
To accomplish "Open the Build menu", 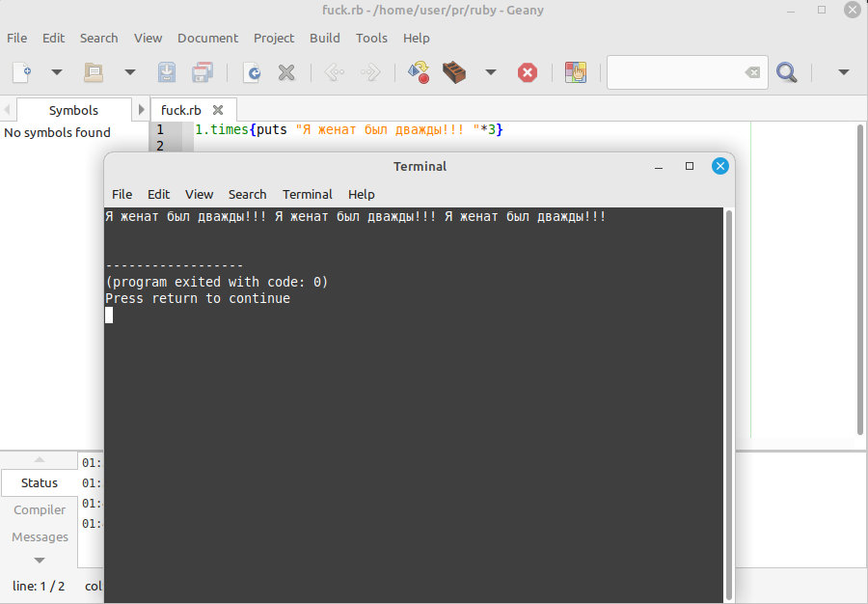I will (x=324, y=39).
